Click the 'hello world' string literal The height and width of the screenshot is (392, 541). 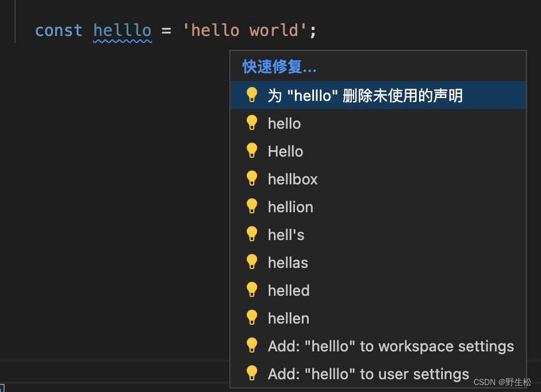pos(244,30)
